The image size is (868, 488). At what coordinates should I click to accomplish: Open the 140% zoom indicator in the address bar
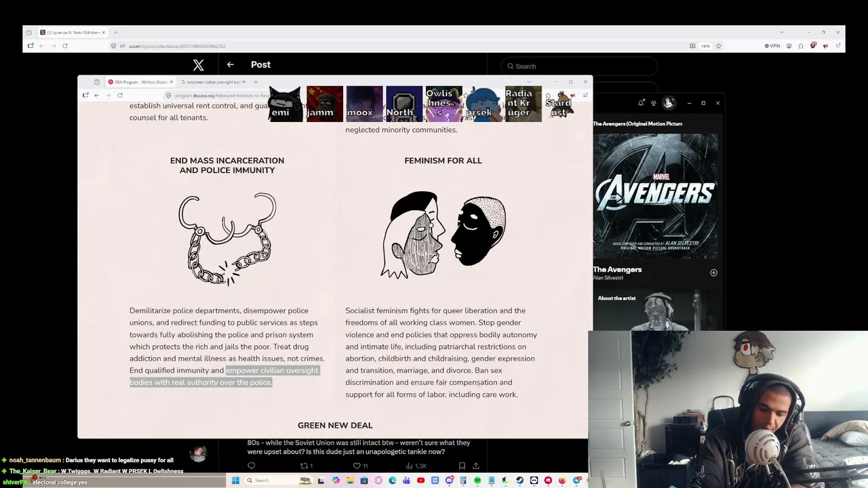point(706,46)
